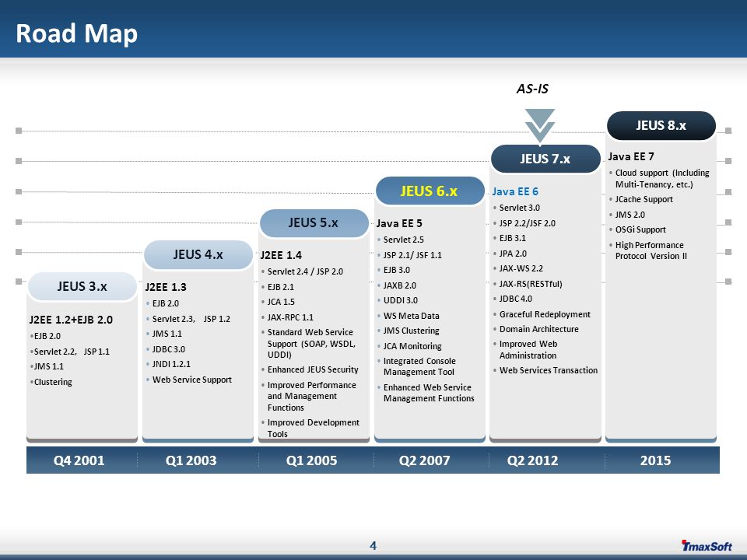This screenshot has width=747, height=560.
Task: Click the JDBC 3.0 bullet
Action: pos(166,349)
